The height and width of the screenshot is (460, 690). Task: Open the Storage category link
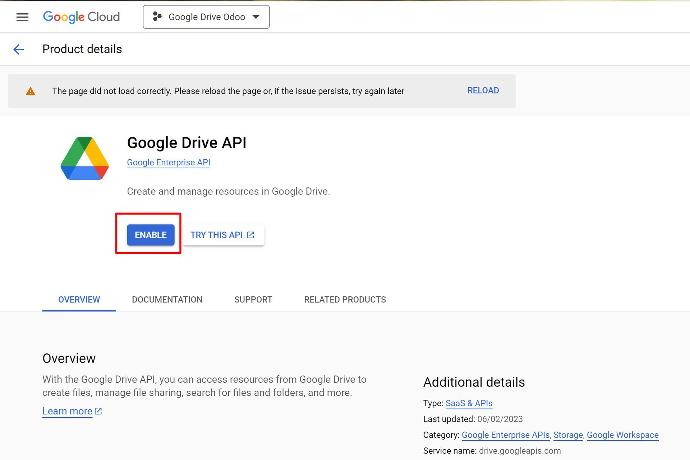(568, 435)
